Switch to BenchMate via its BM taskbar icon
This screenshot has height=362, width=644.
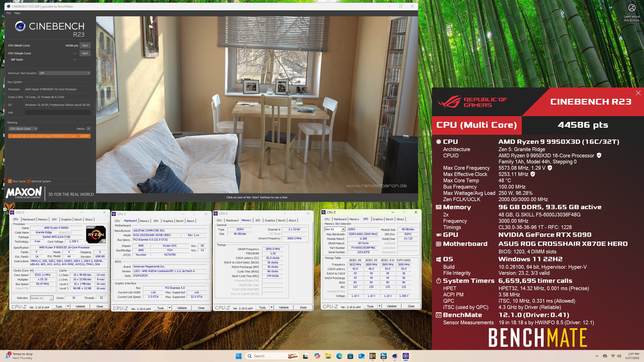point(372,356)
